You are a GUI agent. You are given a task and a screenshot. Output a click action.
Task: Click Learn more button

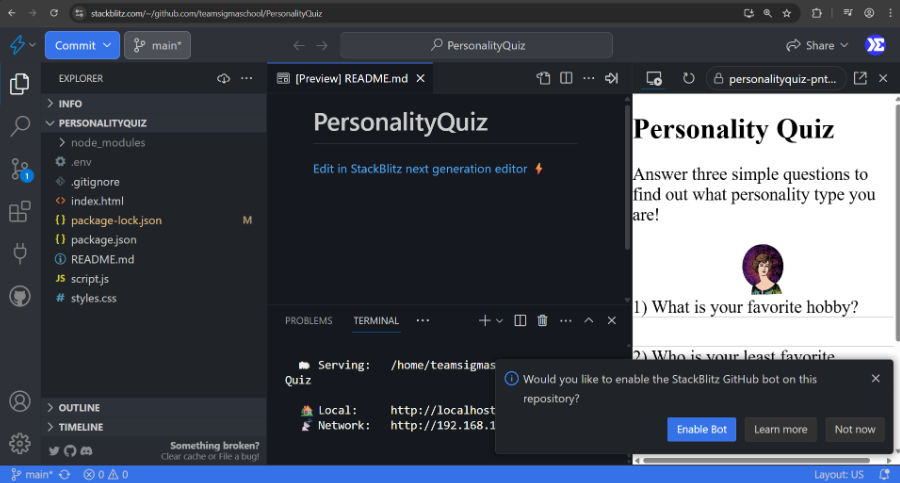point(780,429)
